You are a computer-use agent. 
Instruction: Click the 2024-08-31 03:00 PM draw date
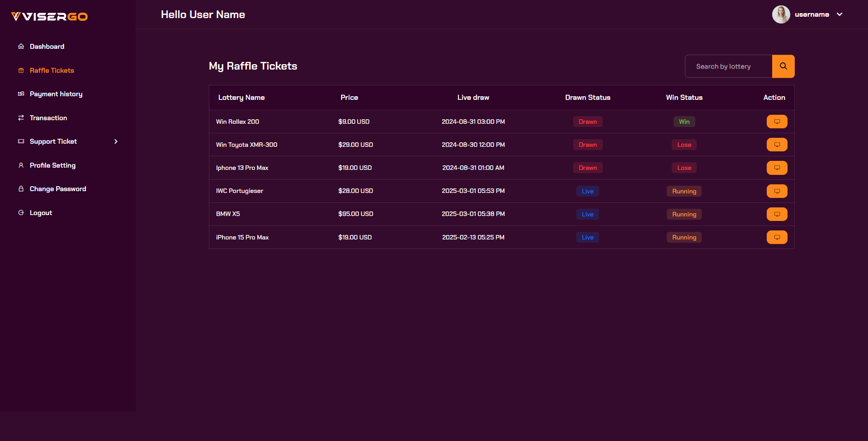coord(473,122)
